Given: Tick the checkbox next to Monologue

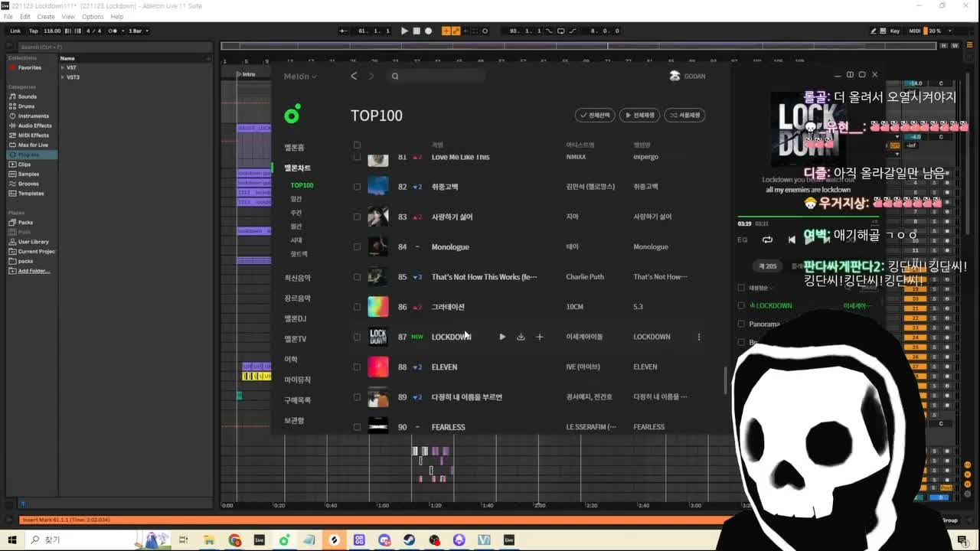Looking at the screenshot, I should coord(357,246).
